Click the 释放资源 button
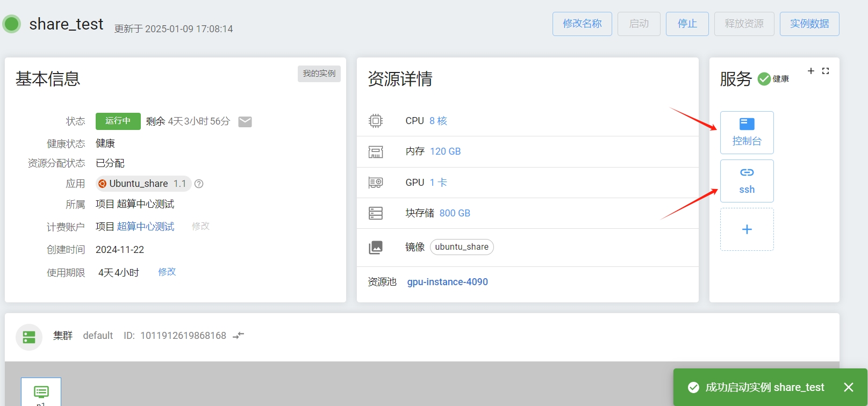The width and height of the screenshot is (868, 406). (x=744, y=24)
